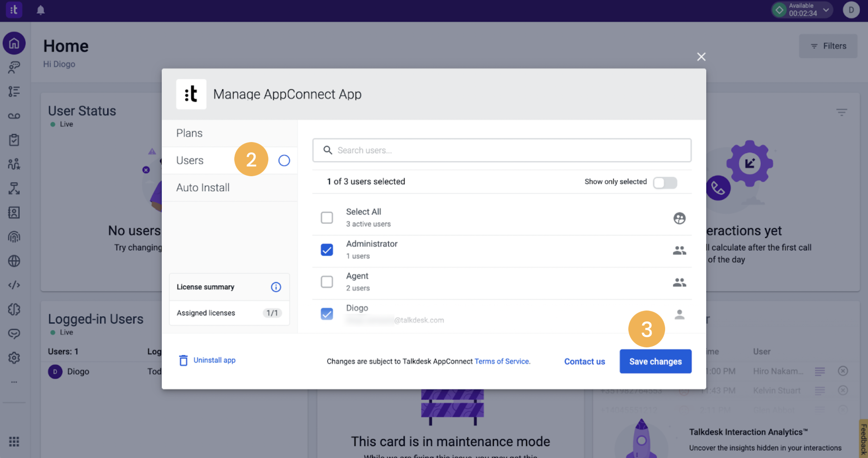Screen dimensions: 868x458
Task: Click the group icon on Administrator row
Action: [679, 250]
